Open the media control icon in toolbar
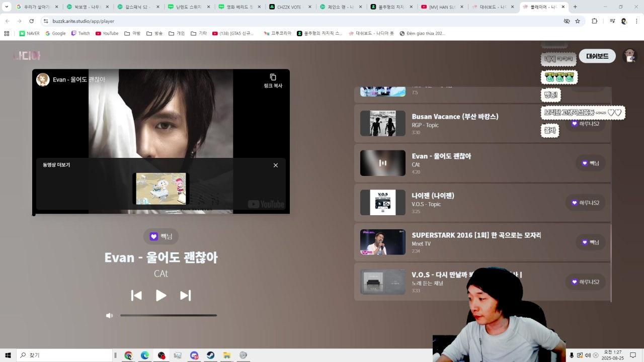Viewport: 644px width, 362px height. click(612, 21)
